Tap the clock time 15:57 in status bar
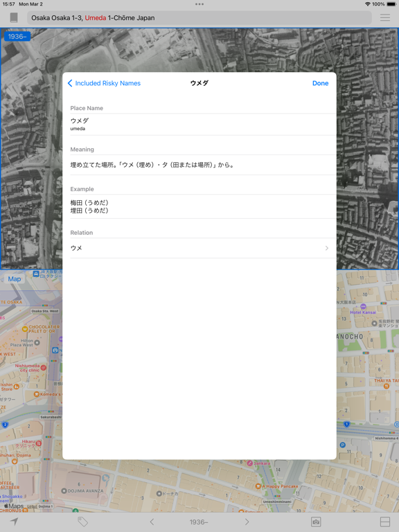This screenshot has width=399, height=532. 8,4
